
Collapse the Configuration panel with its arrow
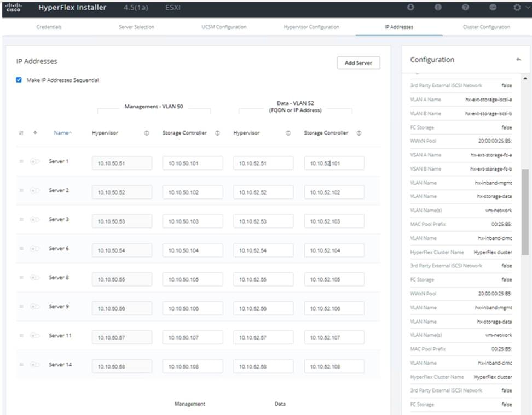[518, 60]
